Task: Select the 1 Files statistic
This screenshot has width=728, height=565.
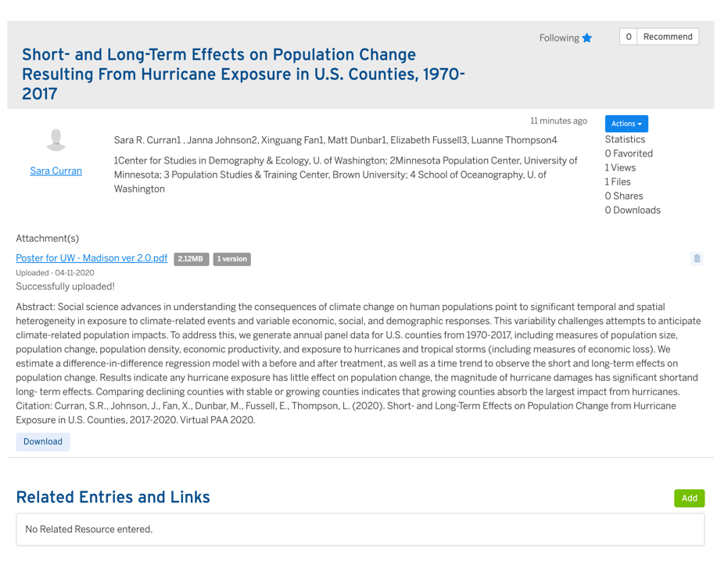Action: click(x=618, y=182)
